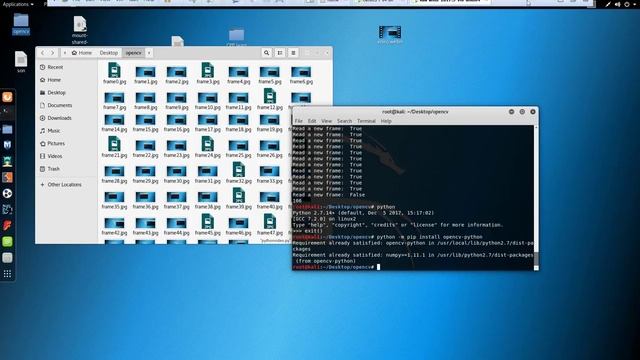
Task: Open Firefox from the dock
Action: (7, 97)
